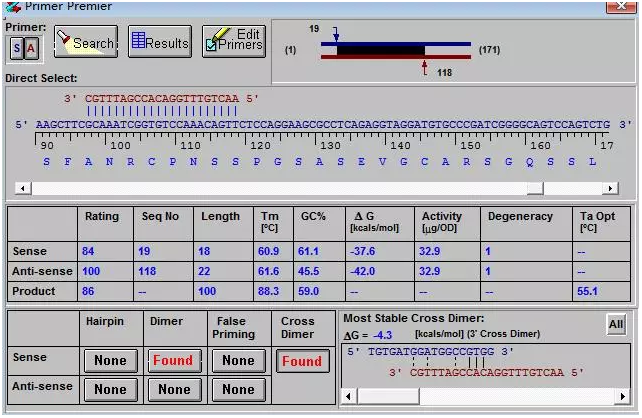Click the Product Rating value 86
Image resolution: width=642 pixels, height=418 pixels.
click(88, 291)
